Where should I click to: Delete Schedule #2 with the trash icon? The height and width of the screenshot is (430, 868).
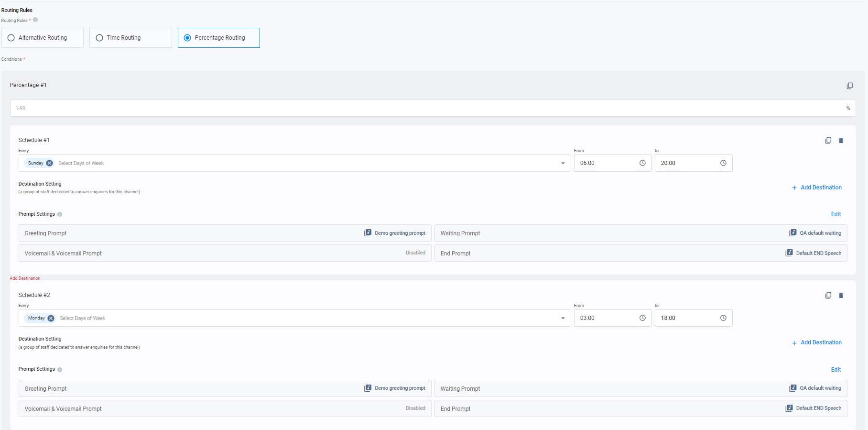pos(841,296)
